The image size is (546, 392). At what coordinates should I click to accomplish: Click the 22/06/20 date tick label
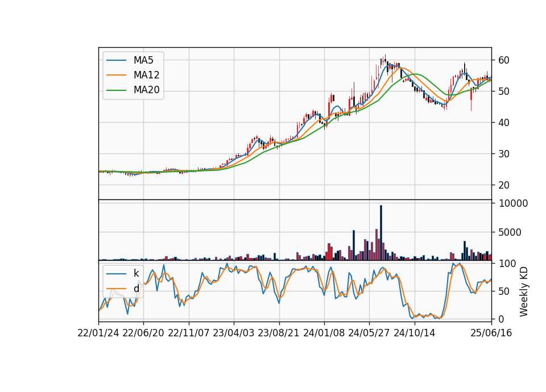tap(143, 333)
